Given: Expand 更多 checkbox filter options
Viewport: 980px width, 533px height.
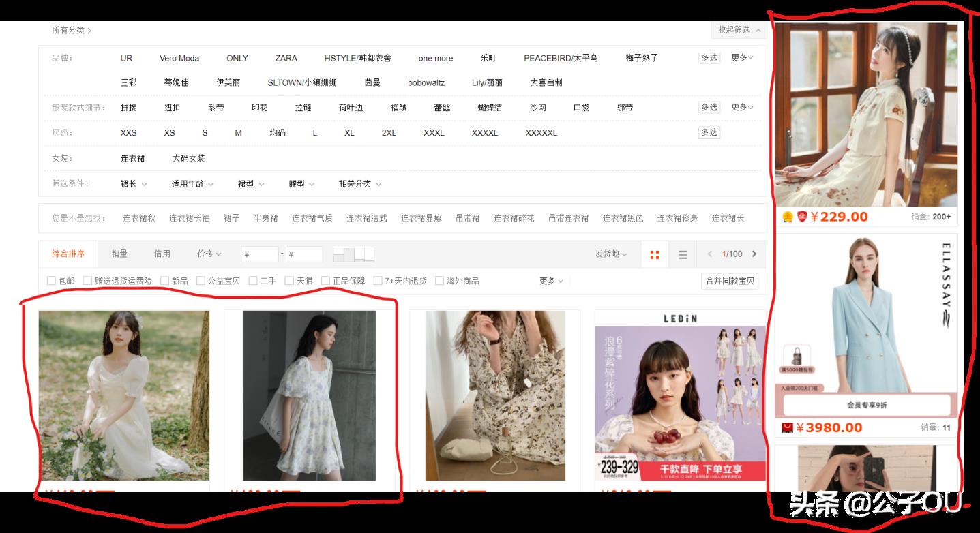Looking at the screenshot, I should (551, 281).
